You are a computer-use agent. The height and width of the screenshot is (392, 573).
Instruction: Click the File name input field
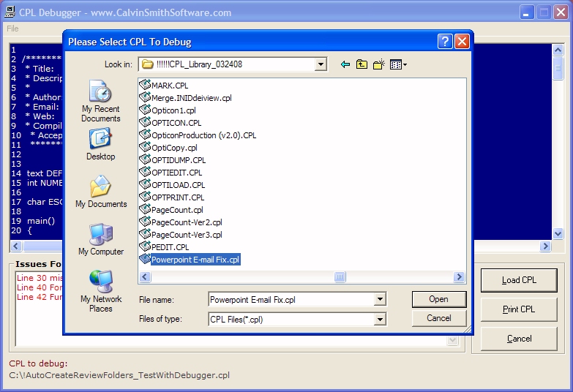point(291,300)
